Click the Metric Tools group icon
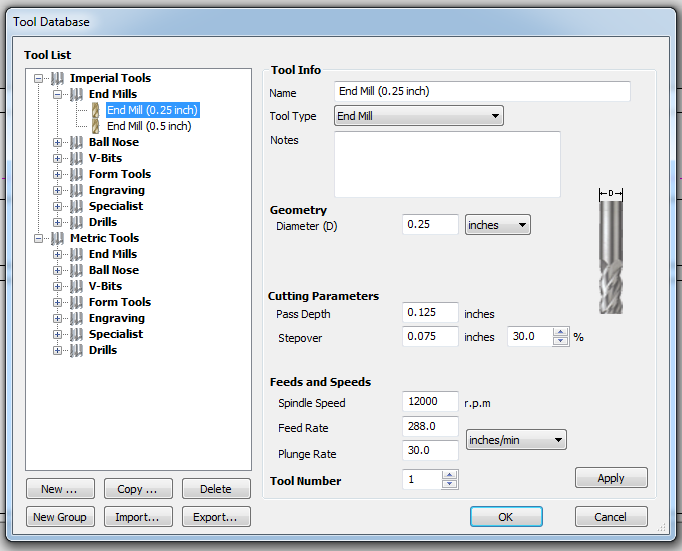The image size is (682, 551). click(x=57, y=238)
